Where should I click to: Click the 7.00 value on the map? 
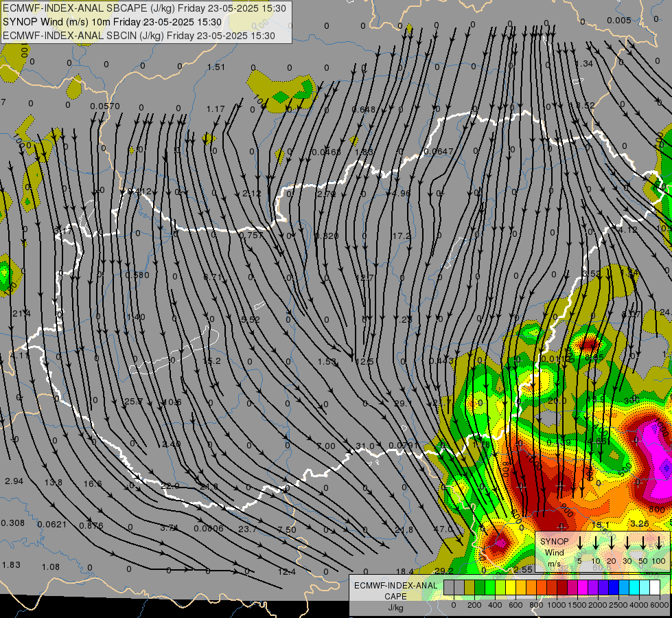click(326, 446)
